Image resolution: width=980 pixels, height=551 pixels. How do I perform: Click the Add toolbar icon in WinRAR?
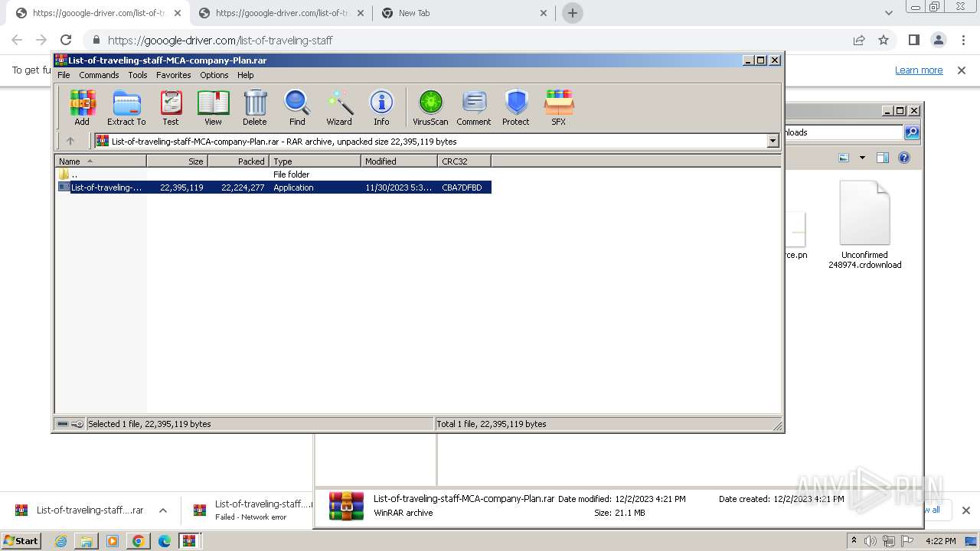pos(82,107)
